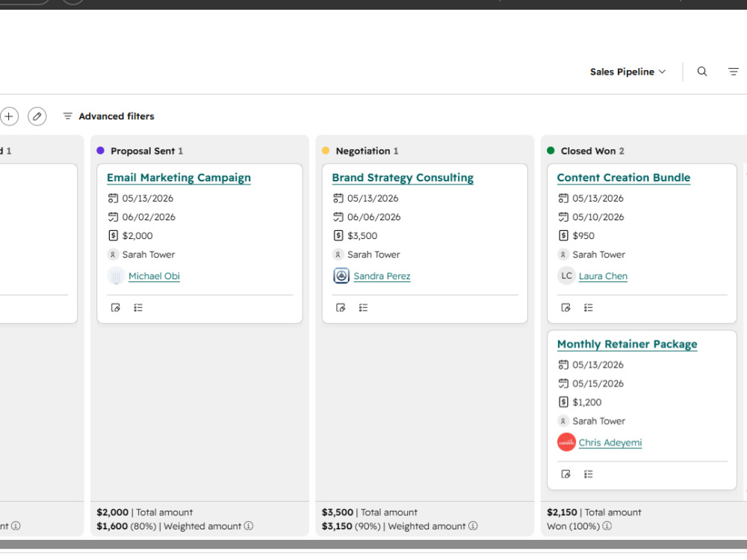This screenshot has width=747, height=560.
Task: Click Chris Adeyemi's red avatar
Action: pos(566,442)
